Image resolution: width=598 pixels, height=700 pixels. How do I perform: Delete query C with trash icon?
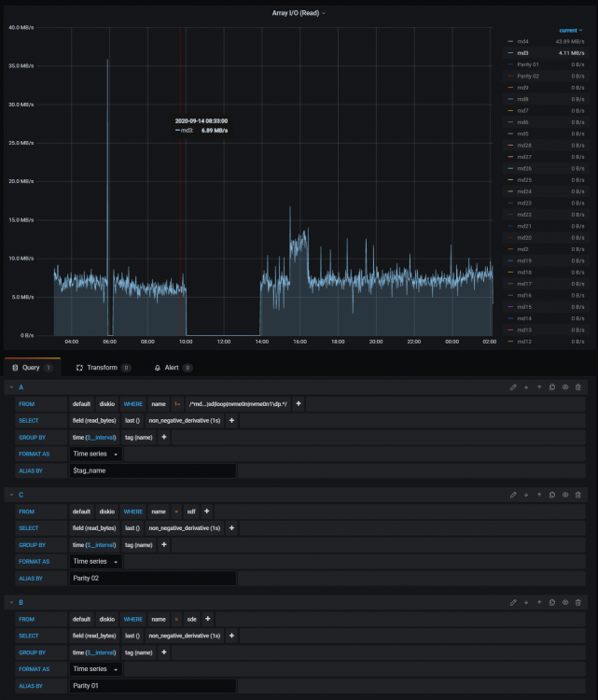(577, 495)
